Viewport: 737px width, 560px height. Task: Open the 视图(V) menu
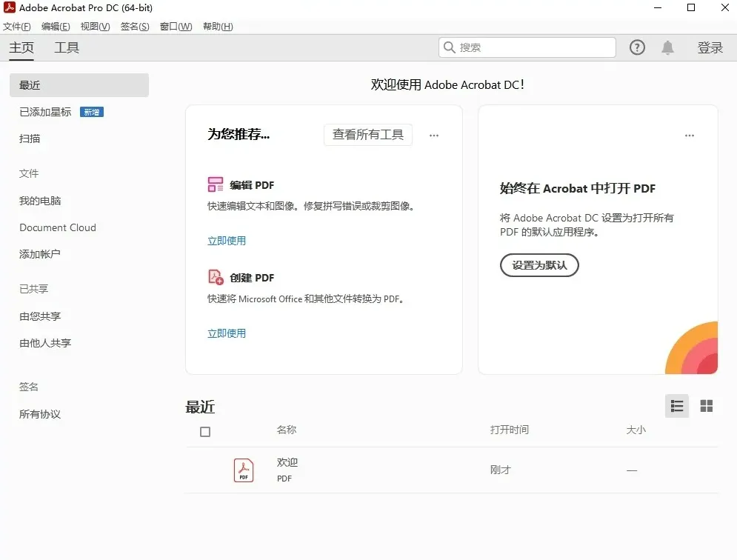click(x=95, y=27)
